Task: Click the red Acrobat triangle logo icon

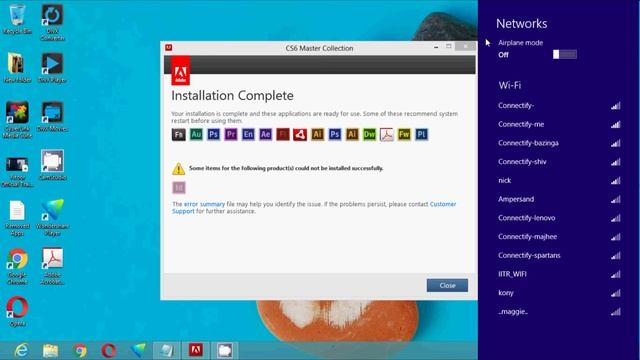Action: (x=300, y=134)
